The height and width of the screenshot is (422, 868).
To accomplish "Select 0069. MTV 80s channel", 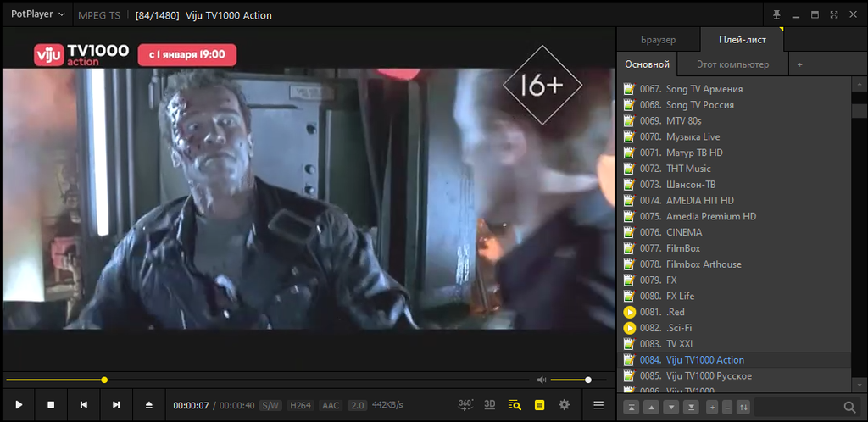I will (x=734, y=120).
